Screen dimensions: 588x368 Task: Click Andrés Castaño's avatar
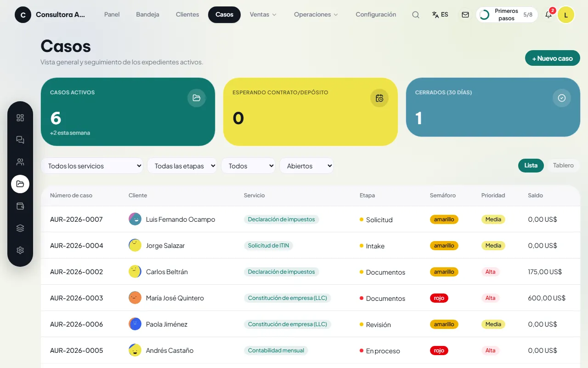(x=135, y=350)
